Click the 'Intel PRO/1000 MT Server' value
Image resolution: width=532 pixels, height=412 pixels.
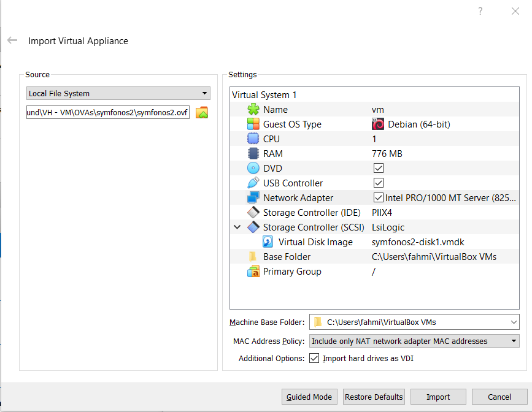pos(450,197)
